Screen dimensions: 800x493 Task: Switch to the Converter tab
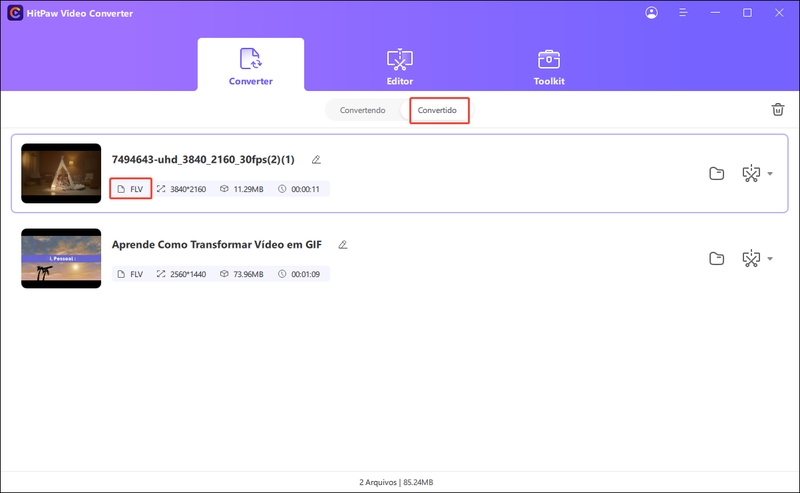tap(250, 66)
